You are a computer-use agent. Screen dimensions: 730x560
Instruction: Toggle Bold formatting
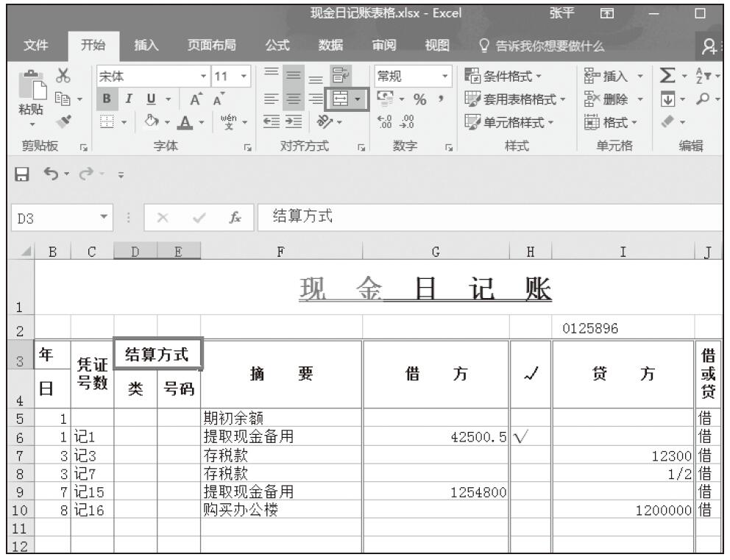[x=106, y=98]
